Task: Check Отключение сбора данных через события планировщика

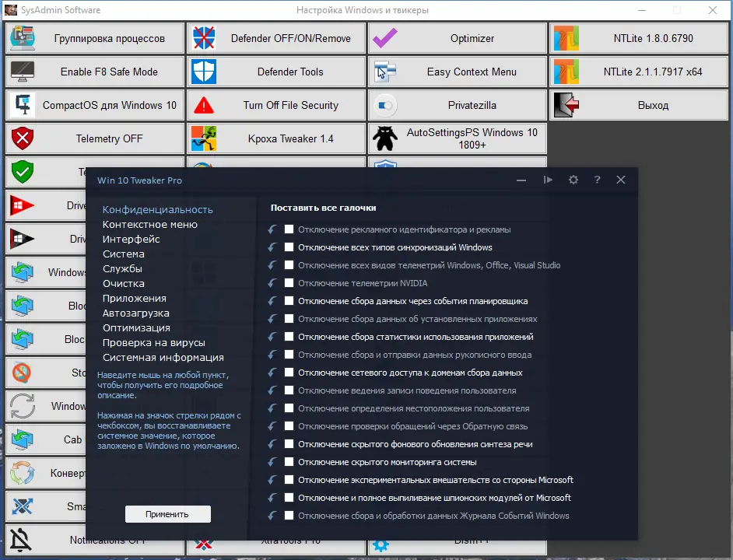Action: (289, 300)
